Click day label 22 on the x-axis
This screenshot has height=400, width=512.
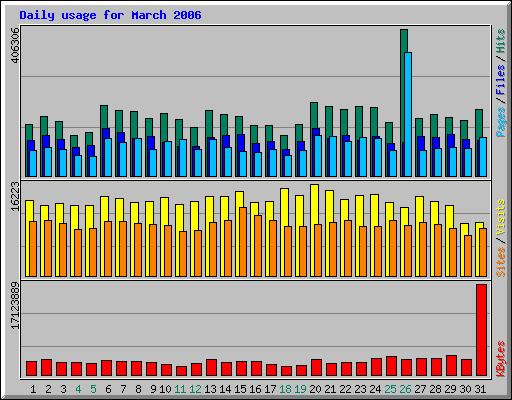pyautogui.click(x=345, y=389)
